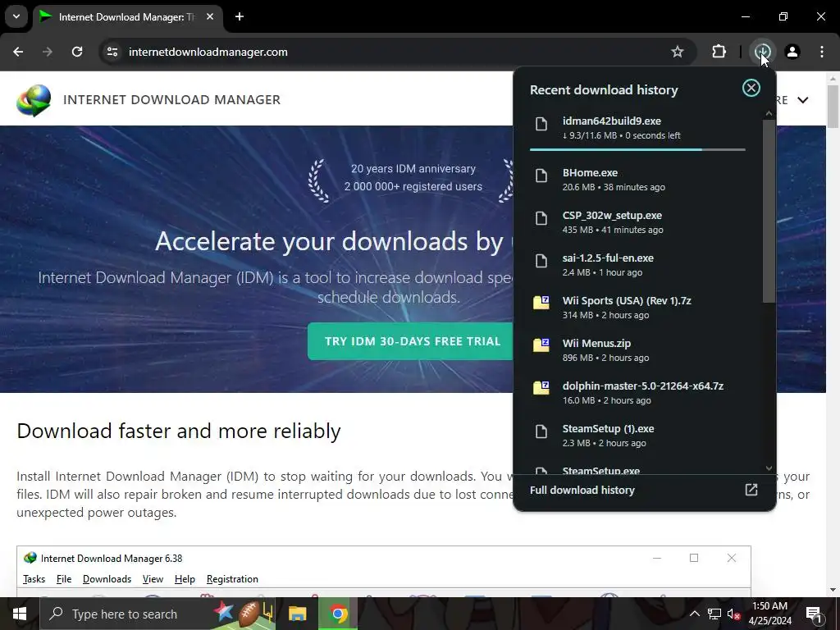The height and width of the screenshot is (630, 840).
Task: Click Full download history link
Action: pyautogui.click(x=582, y=491)
